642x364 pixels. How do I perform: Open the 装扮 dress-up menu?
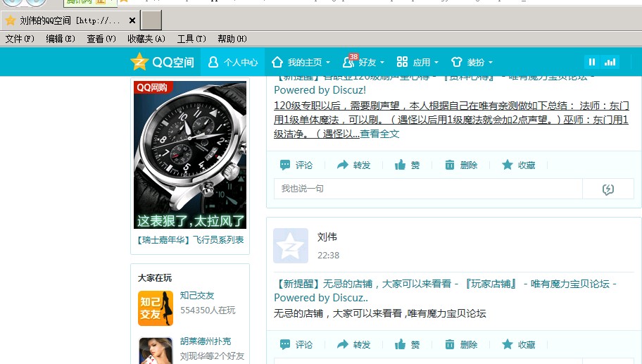click(472, 62)
